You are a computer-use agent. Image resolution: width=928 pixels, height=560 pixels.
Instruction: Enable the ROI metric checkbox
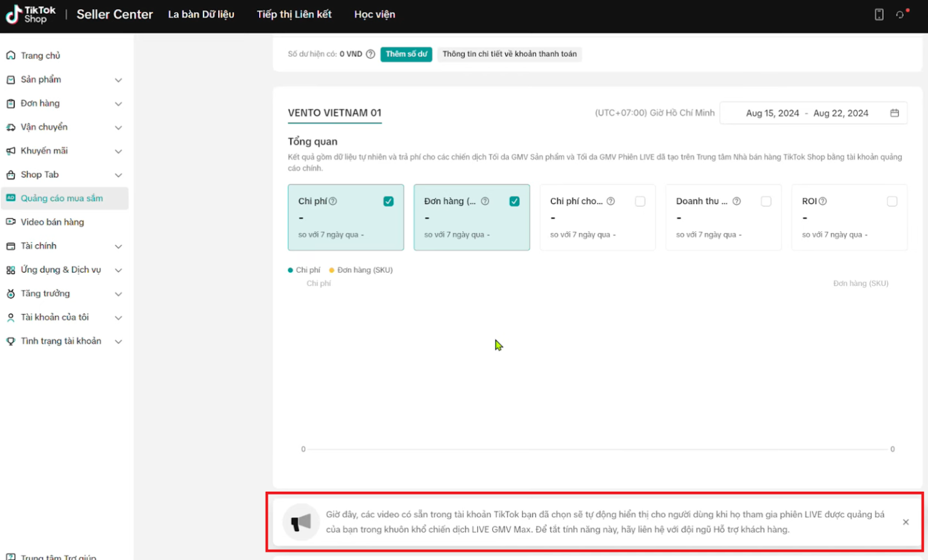click(x=892, y=201)
